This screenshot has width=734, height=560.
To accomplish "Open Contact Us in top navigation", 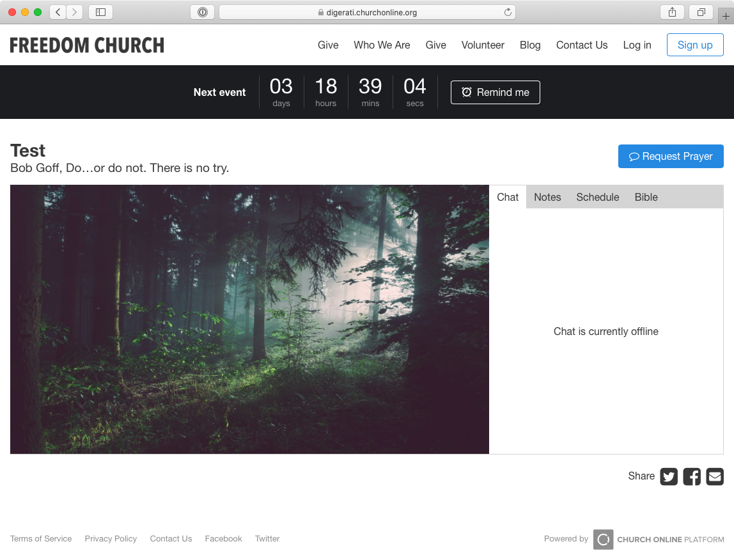I will [582, 45].
